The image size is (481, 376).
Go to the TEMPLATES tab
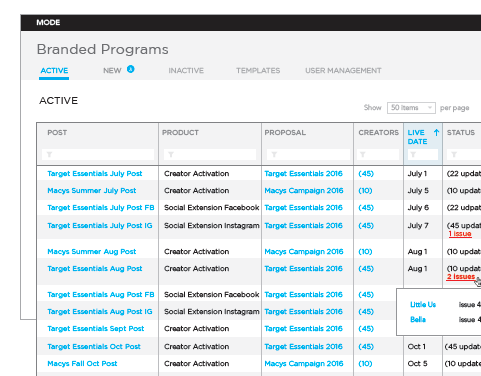258,71
